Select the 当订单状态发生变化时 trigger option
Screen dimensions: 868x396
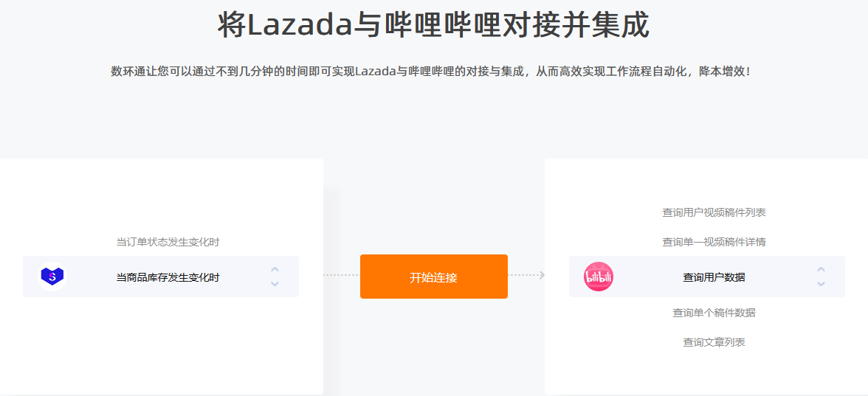pos(168,242)
